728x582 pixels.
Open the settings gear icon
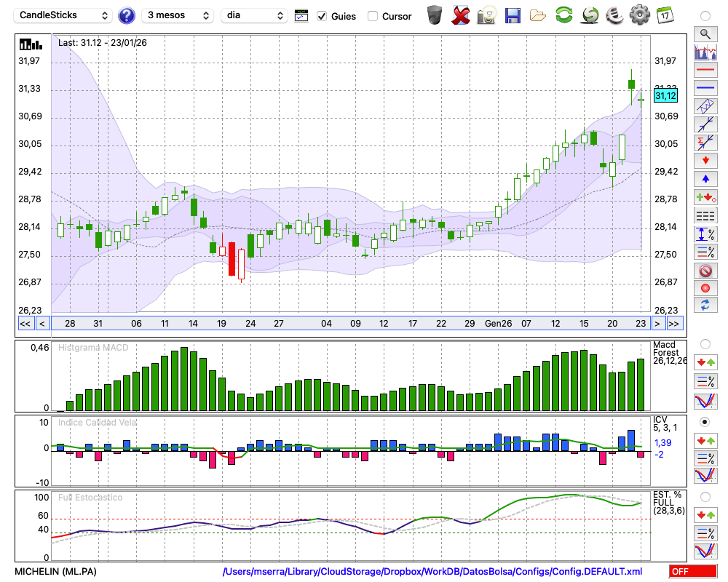pos(639,15)
